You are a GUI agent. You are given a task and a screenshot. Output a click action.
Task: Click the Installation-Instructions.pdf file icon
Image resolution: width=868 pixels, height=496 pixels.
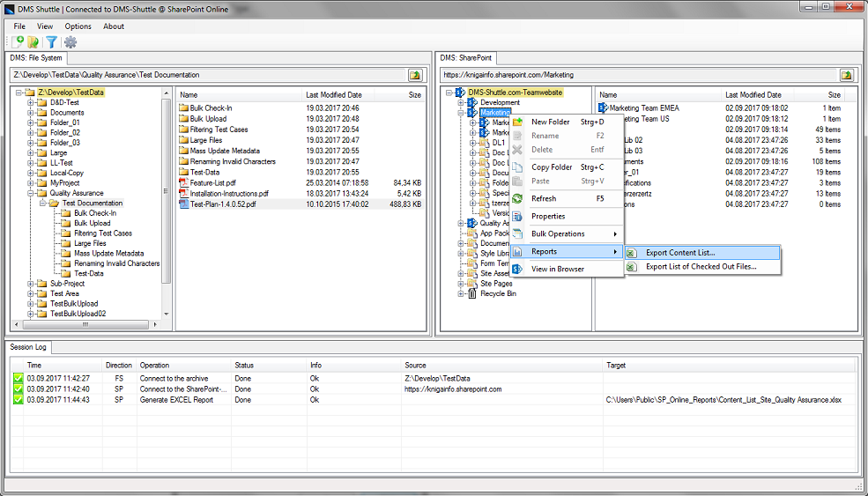(x=184, y=194)
